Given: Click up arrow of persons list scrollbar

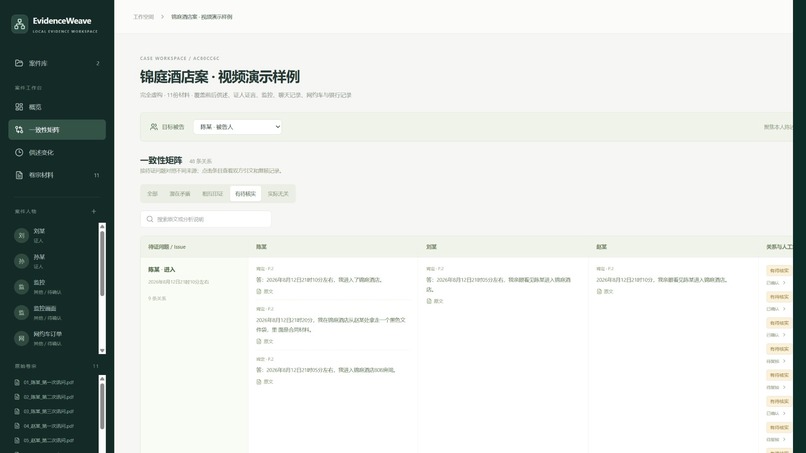Looking at the screenshot, I should tap(102, 226).
